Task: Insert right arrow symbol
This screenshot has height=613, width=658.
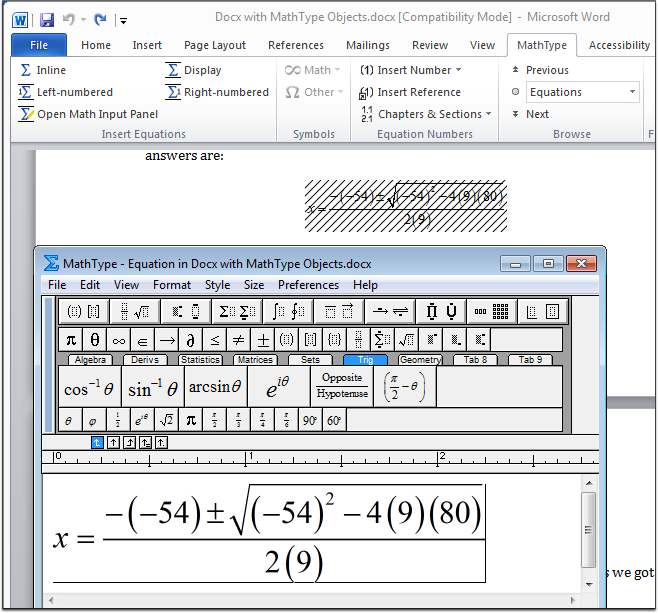Action: [x=167, y=339]
